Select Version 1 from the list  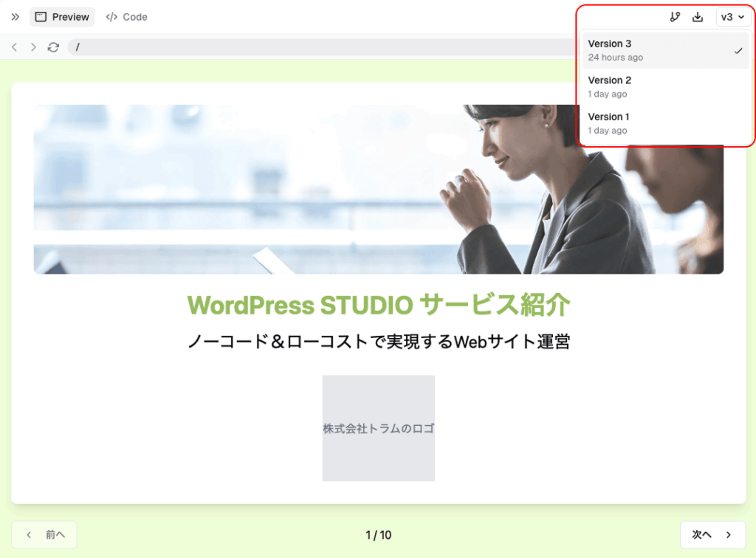665,123
